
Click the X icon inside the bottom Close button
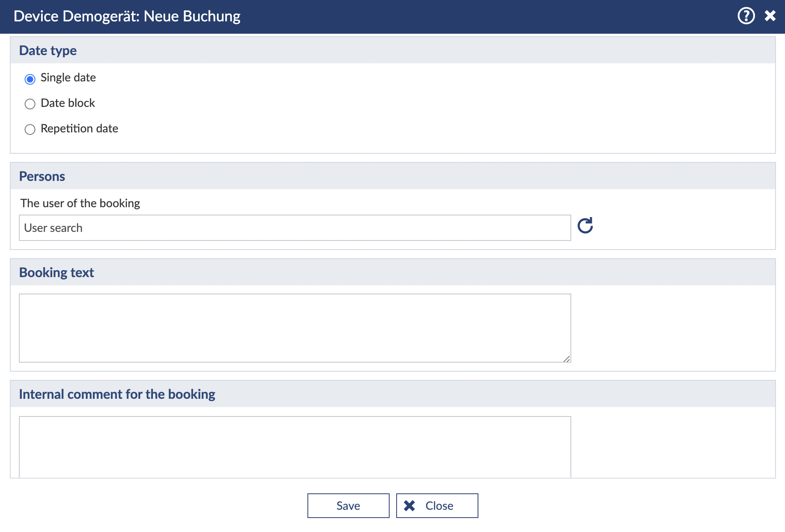coord(409,506)
